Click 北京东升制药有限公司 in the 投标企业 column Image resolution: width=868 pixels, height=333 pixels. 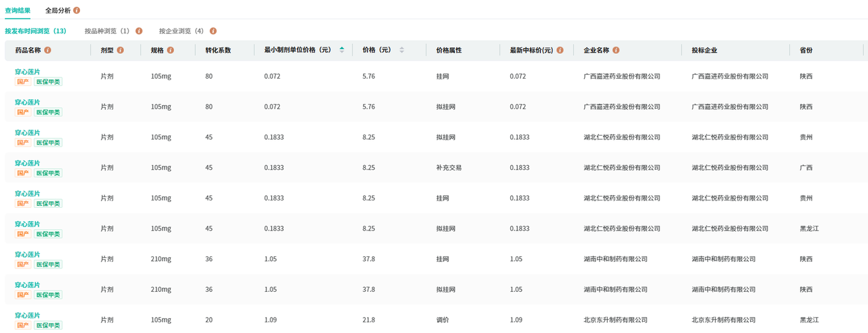click(723, 320)
